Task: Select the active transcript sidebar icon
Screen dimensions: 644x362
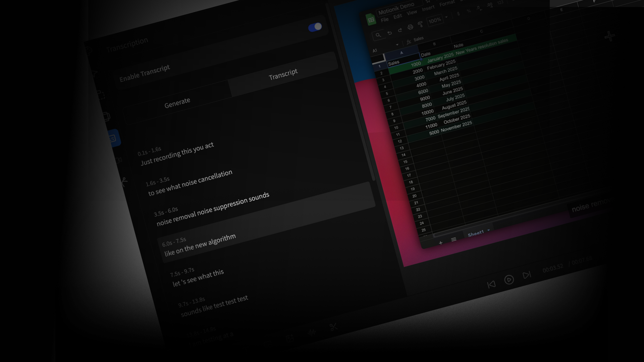Action: 113,138
